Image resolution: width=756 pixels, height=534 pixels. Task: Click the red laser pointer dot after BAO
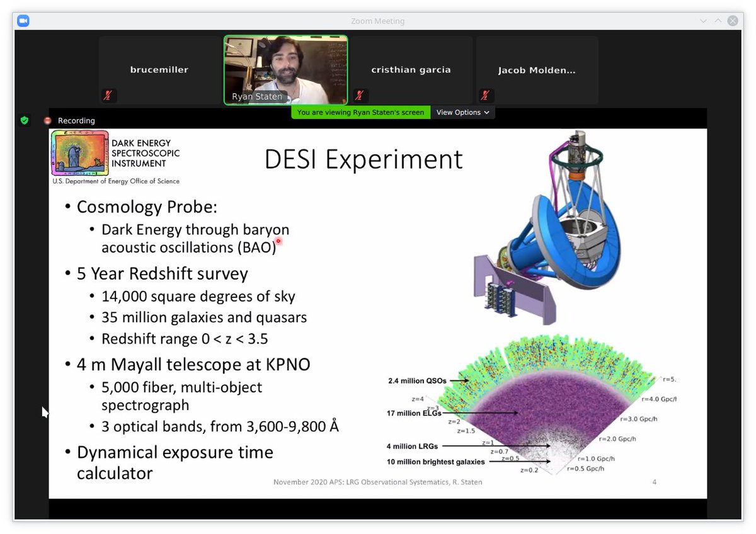click(x=278, y=241)
